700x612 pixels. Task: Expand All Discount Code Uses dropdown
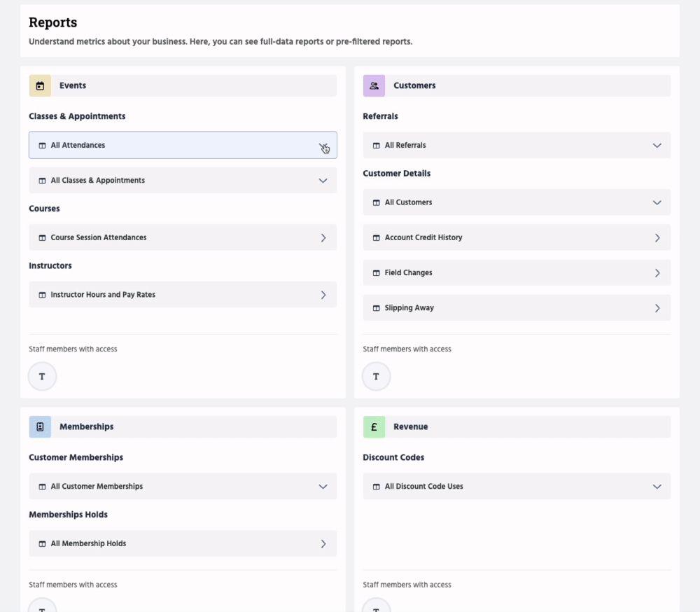tap(657, 487)
